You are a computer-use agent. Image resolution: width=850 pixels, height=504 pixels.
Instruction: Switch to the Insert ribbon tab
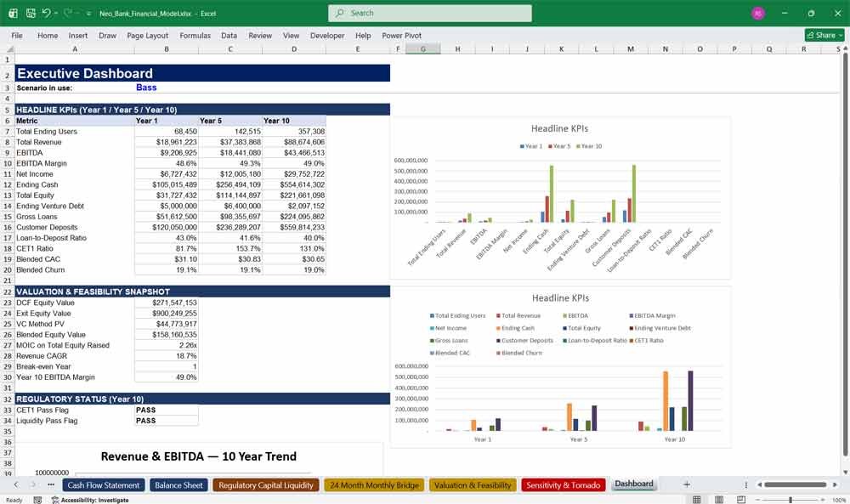coord(78,35)
